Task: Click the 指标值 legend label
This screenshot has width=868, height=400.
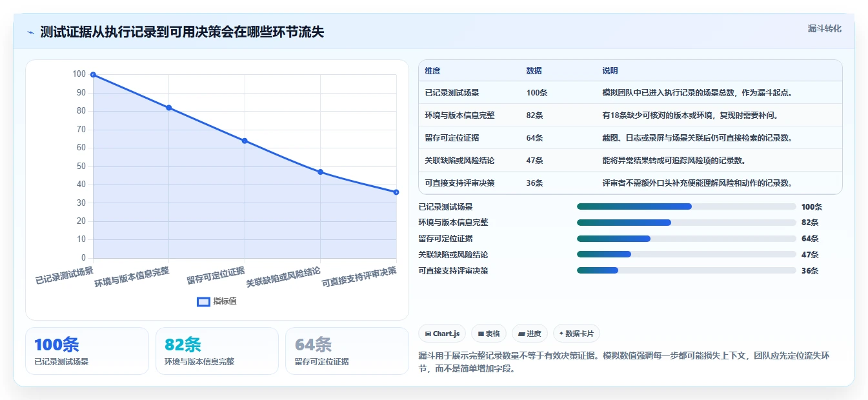Action: tap(225, 301)
